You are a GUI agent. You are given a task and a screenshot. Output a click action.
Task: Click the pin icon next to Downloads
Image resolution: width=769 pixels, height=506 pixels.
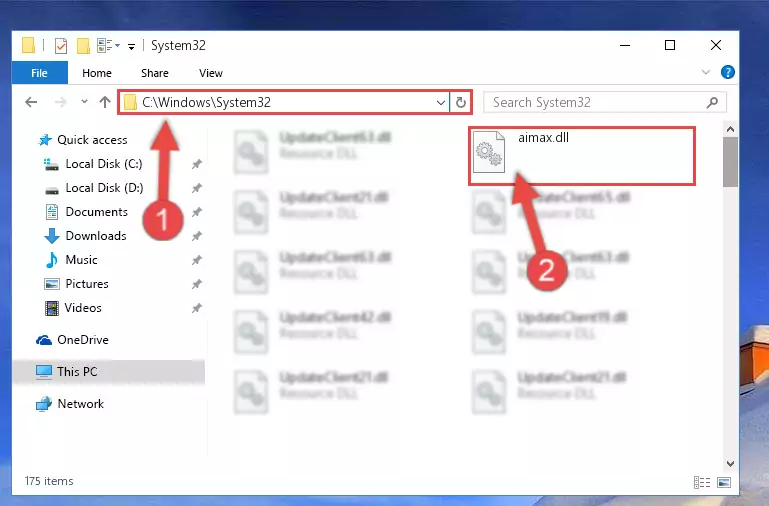(197, 236)
